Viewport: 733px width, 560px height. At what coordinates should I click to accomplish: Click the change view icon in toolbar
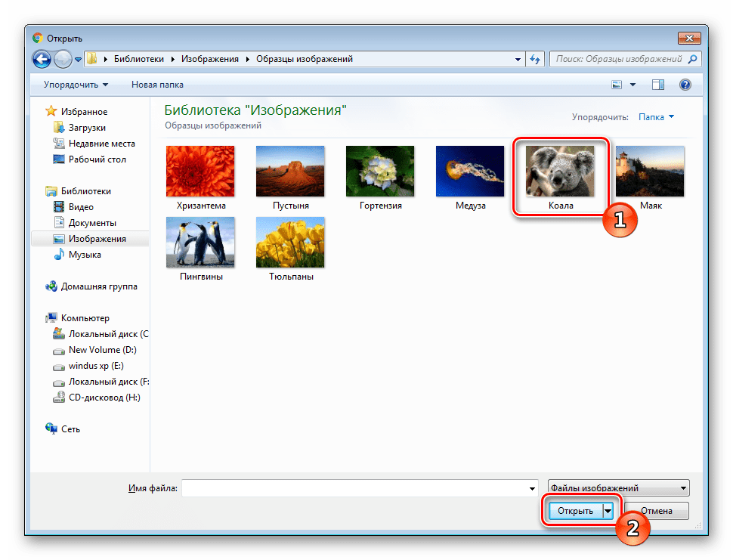click(617, 85)
